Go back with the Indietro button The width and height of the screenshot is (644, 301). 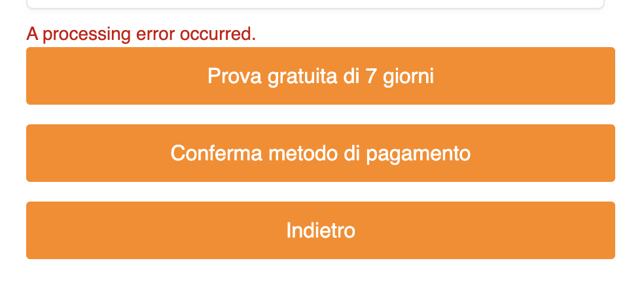click(321, 230)
